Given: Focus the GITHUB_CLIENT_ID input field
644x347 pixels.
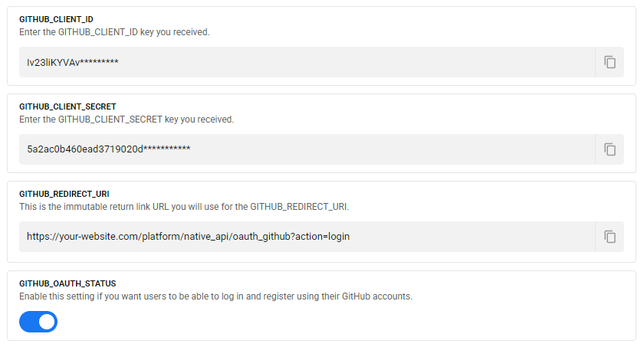Looking at the screenshot, I should [x=307, y=62].
